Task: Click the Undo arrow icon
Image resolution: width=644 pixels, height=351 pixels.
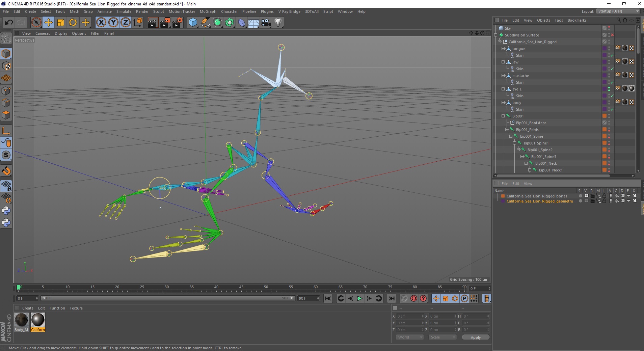Action: pyautogui.click(x=9, y=23)
